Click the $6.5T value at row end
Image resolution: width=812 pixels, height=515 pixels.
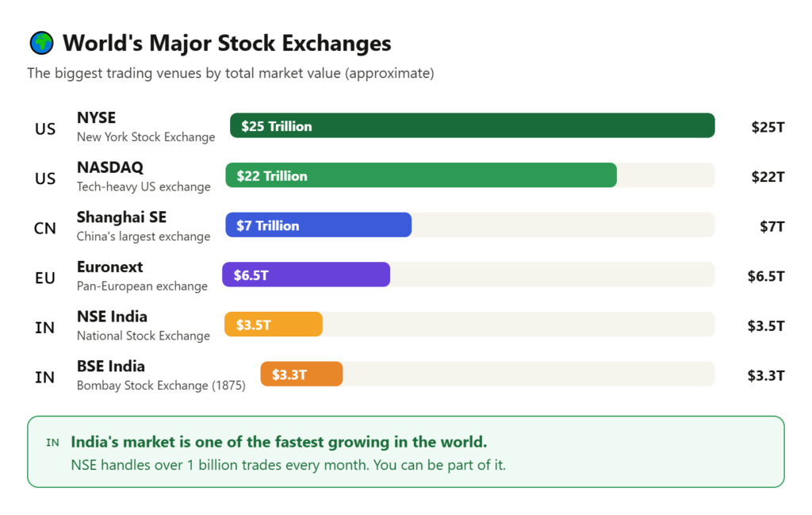765,276
